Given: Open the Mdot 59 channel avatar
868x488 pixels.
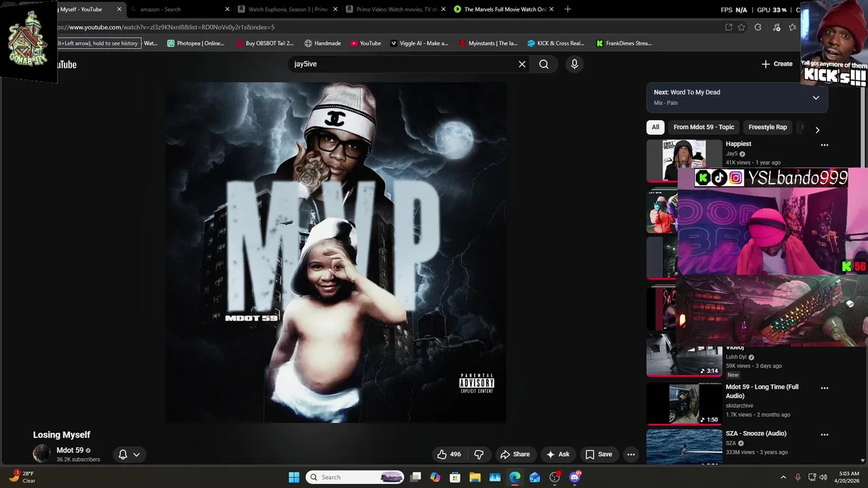Looking at the screenshot, I should tap(42, 454).
